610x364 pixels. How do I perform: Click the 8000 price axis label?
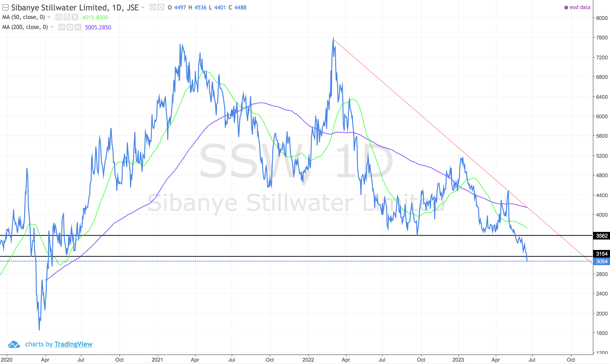pos(602,18)
